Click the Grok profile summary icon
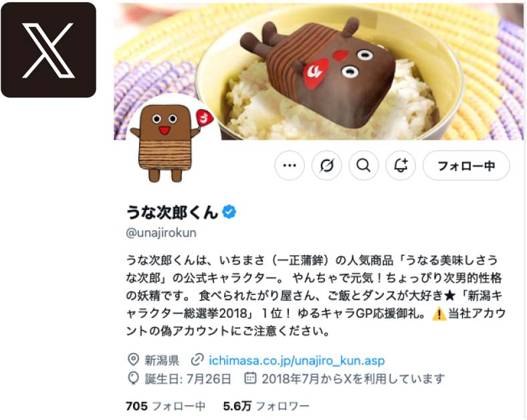 [326, 166]
